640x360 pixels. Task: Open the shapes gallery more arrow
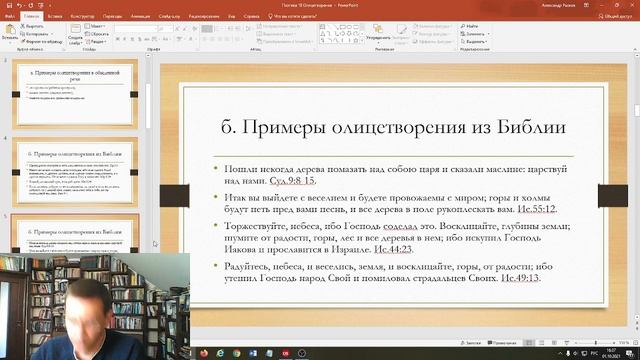pos(362,41)
